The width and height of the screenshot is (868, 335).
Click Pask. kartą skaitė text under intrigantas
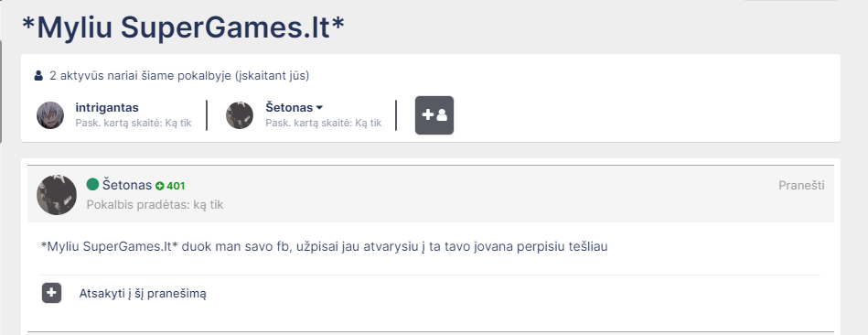[134, 123]
